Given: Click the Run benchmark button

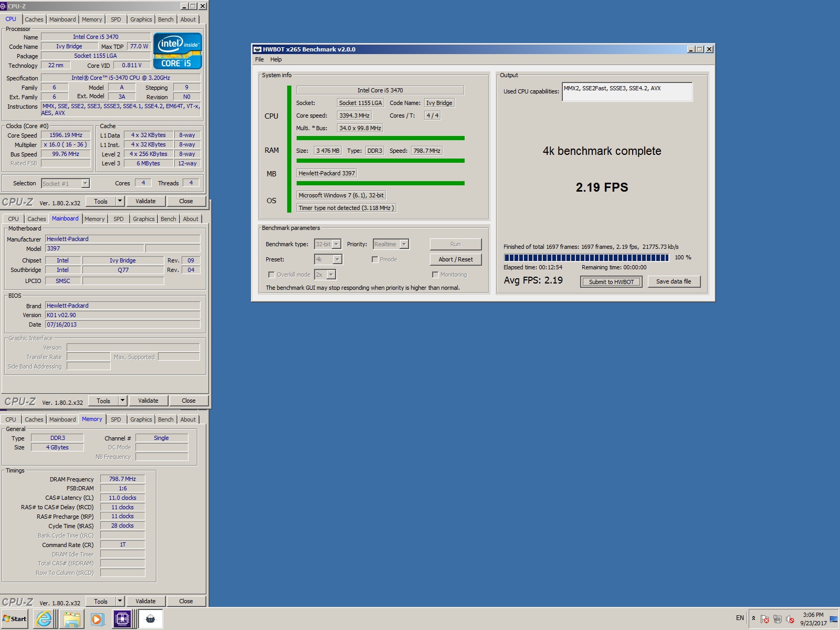Looking at the screenshot, I should pyautogui.click(x=456, y=244).
